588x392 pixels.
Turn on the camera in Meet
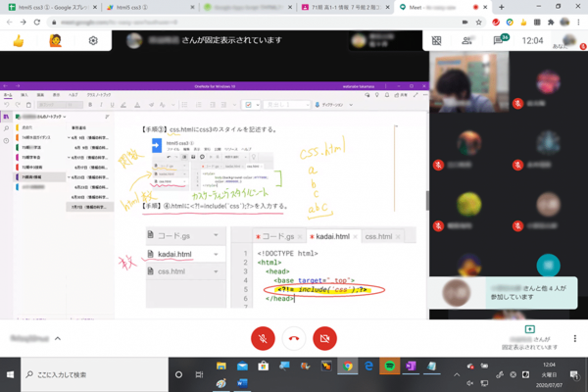tap(324, 339)
